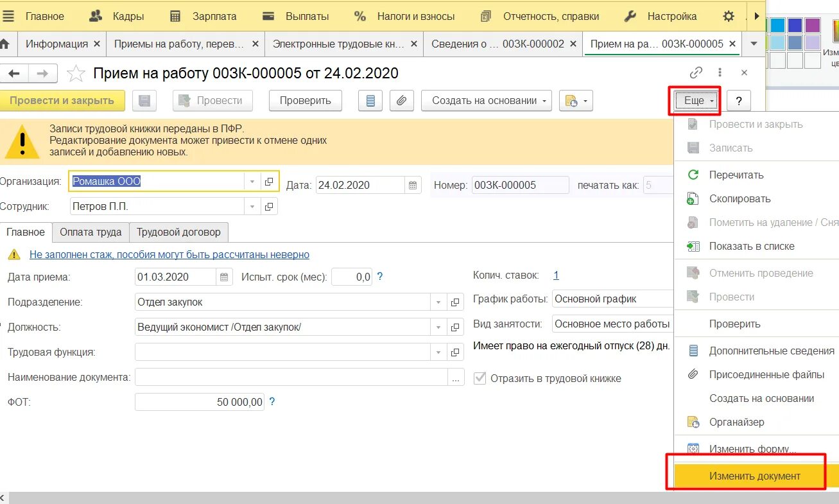
Task: Add the document to favorites with the star
Action: [76, 73]
